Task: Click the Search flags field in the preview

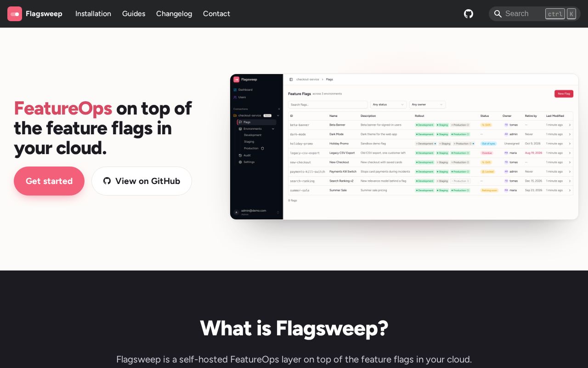Action: 328,105
